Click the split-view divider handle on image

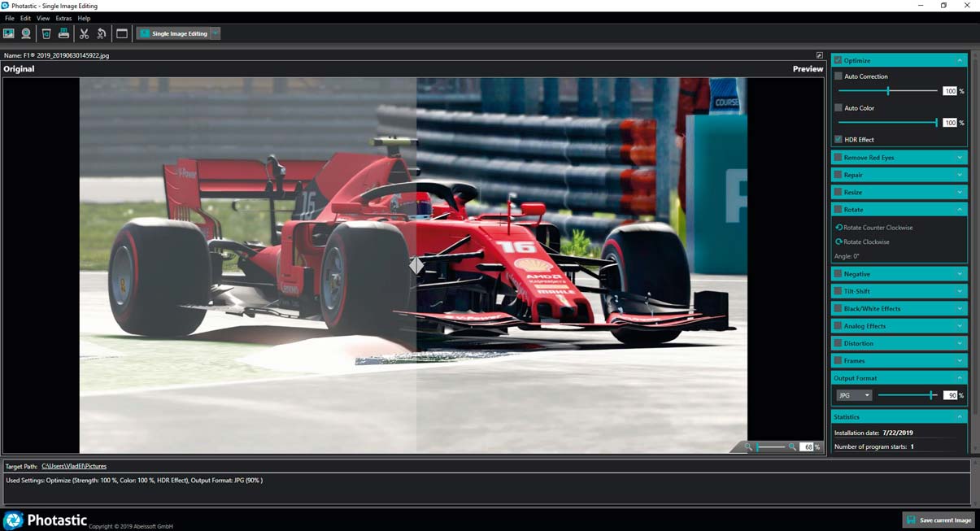[416, 265]
